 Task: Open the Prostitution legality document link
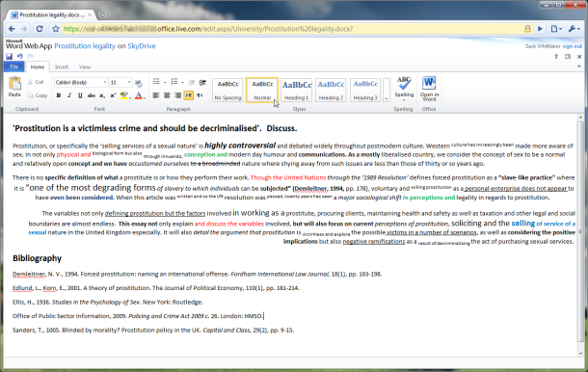85,45
